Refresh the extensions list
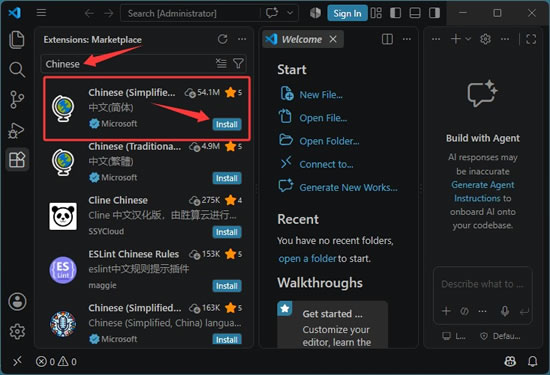This screenshot has height=375, width=550. [222, 39]
